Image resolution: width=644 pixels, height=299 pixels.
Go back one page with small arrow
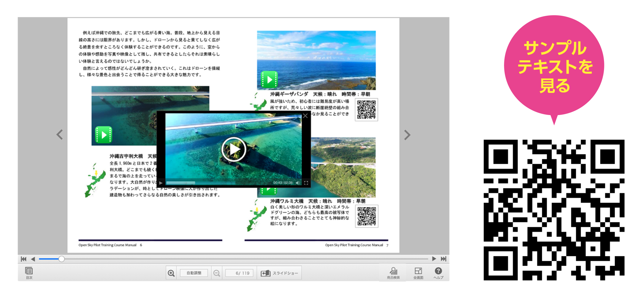(33, 259)
